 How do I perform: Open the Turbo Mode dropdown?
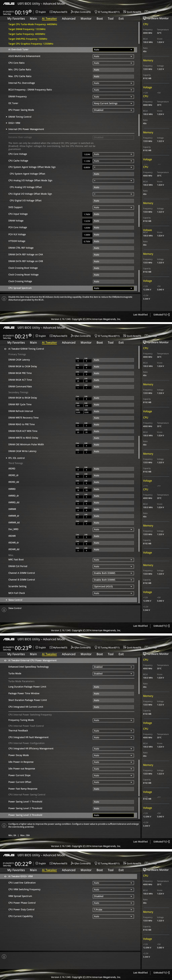(113, 674)
